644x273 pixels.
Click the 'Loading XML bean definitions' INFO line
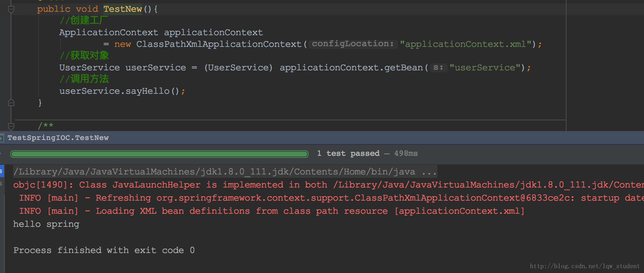[x=272, y=211]
